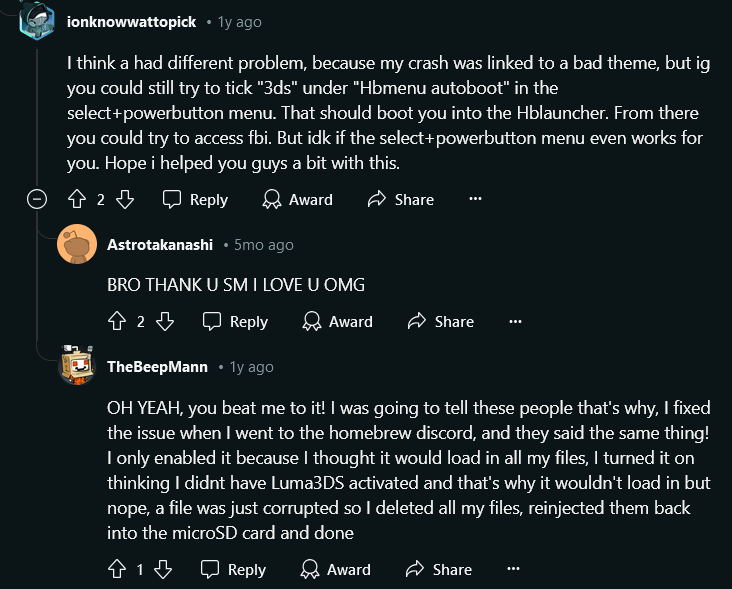Open TheBeepMann's profile via username

pos(157,367)
